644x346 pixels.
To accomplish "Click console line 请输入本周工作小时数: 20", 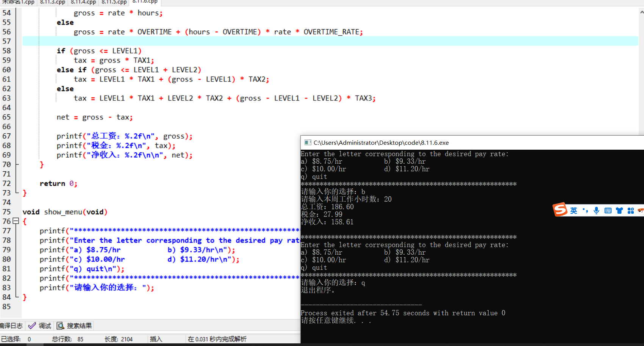I will coord(346,199).
